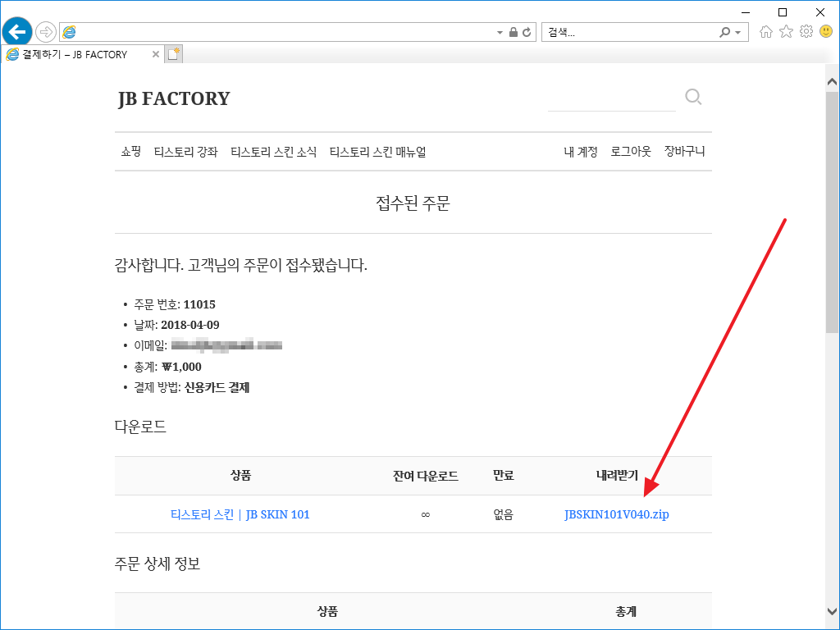Select the 결제하기 – JB FACTORY tab

point(83,54)
